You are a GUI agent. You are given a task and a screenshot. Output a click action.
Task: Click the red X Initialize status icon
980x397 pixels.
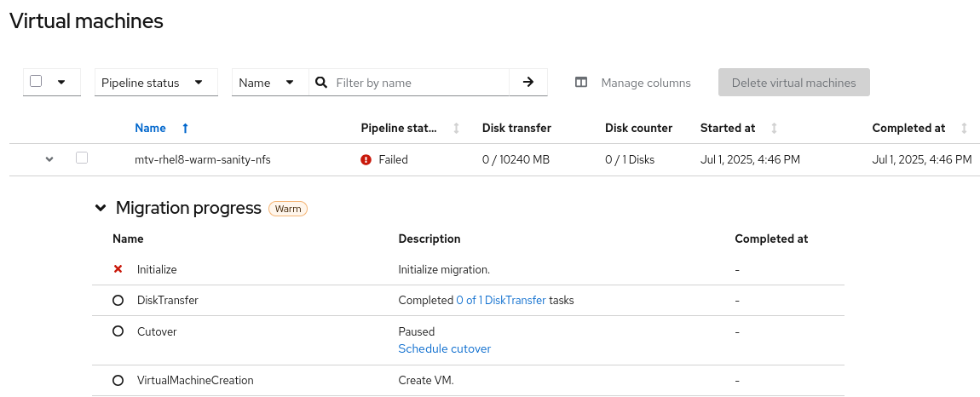tap(118, 269)
